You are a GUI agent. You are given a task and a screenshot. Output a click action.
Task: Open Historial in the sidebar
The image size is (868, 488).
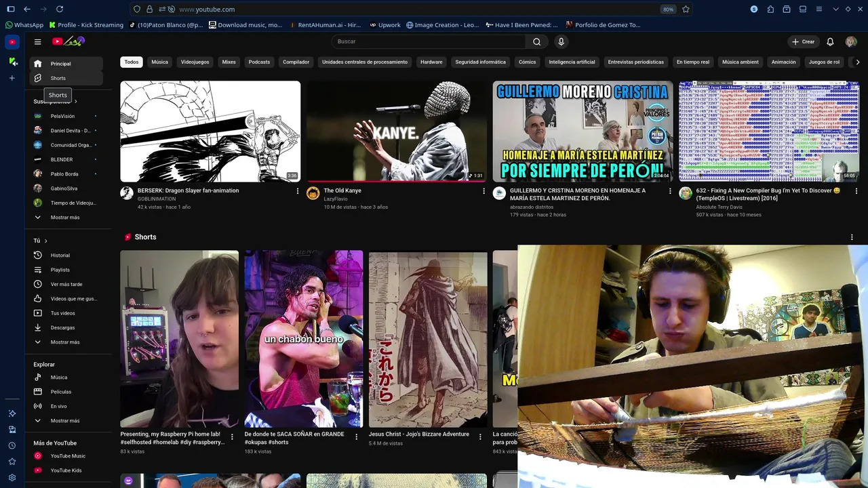click(x=66, y=256)
